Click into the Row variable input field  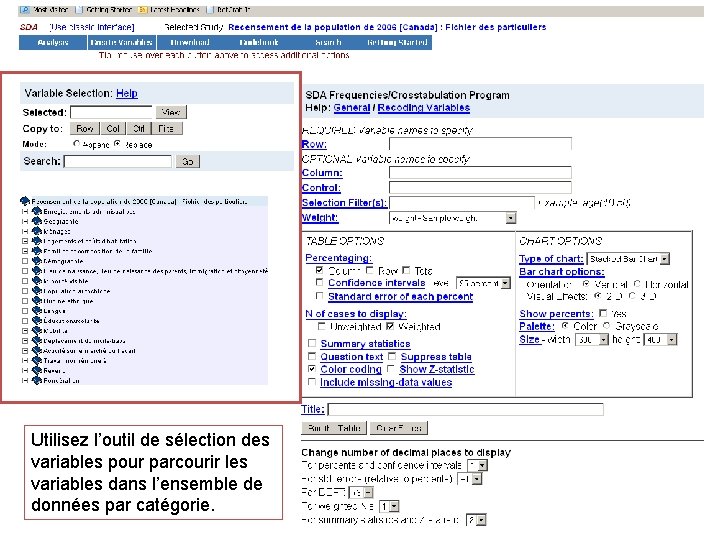pos(480,144)
